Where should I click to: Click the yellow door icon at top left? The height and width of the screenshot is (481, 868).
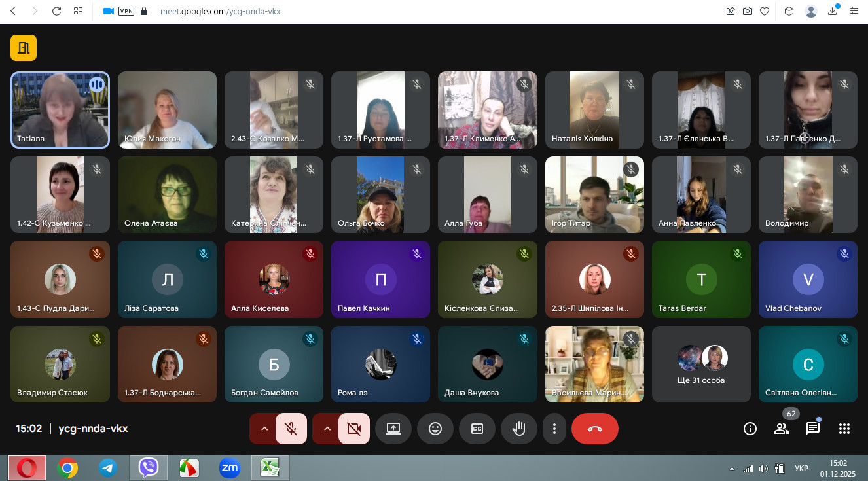24,48
